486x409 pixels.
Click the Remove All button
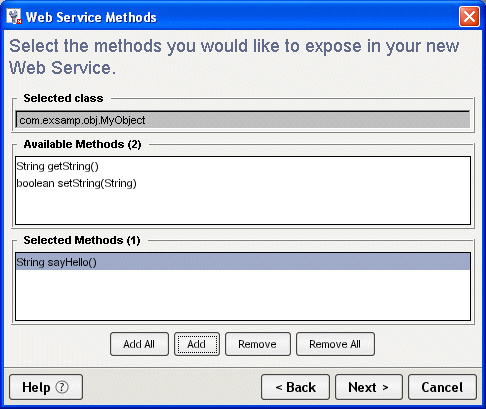[335, 344]
